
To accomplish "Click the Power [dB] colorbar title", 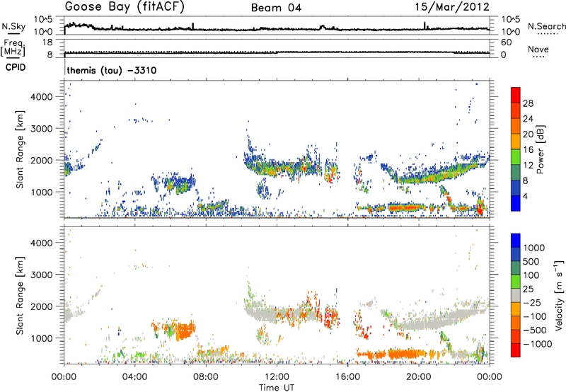I will pyautogui.click(x=540, y=149).
